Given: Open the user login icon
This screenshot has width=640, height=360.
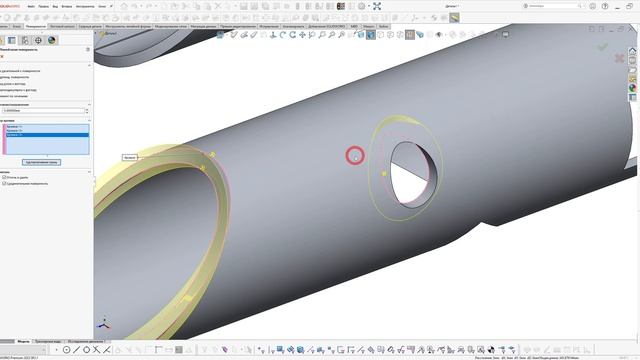Looking at the screenshot, I should click(x=593, y=6).
